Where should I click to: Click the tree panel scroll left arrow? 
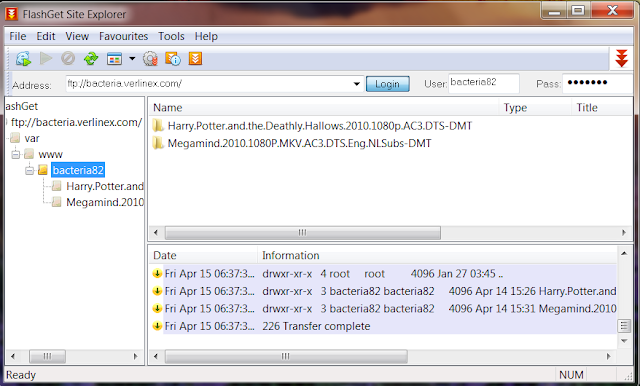click(13, 356)
